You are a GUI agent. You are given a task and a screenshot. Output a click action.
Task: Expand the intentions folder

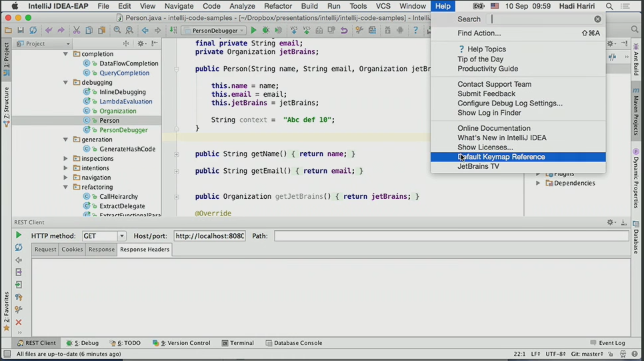65,167
